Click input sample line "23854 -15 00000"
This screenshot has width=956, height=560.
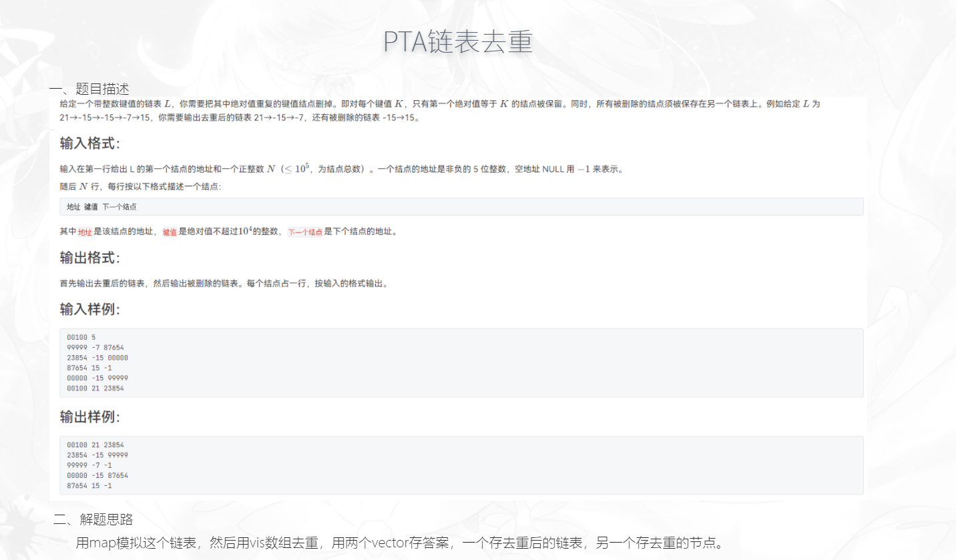[97, 358]
